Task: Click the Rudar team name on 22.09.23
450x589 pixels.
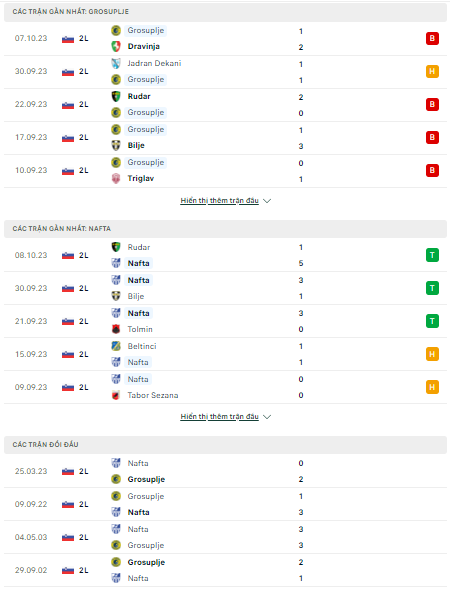Action: (x=139, y=97)
